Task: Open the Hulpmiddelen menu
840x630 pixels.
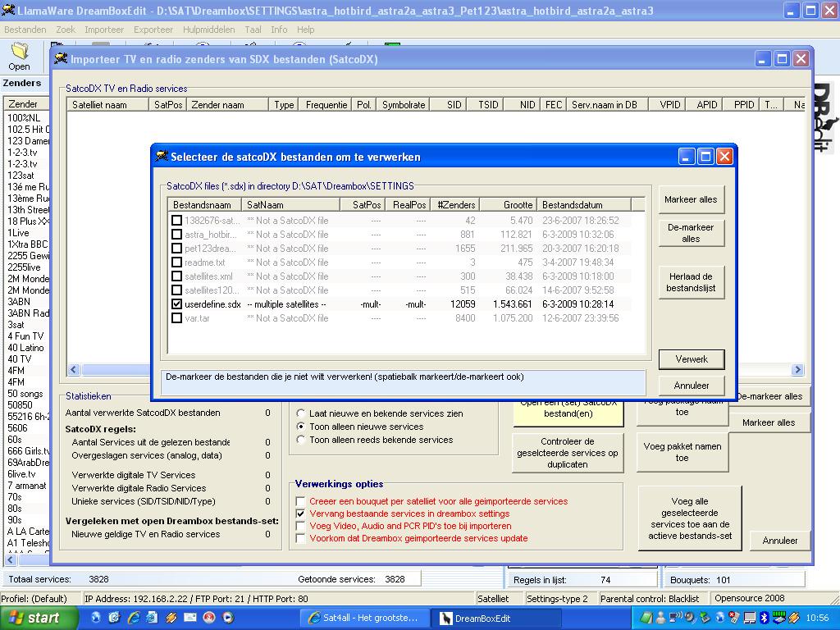Action: 209,30
